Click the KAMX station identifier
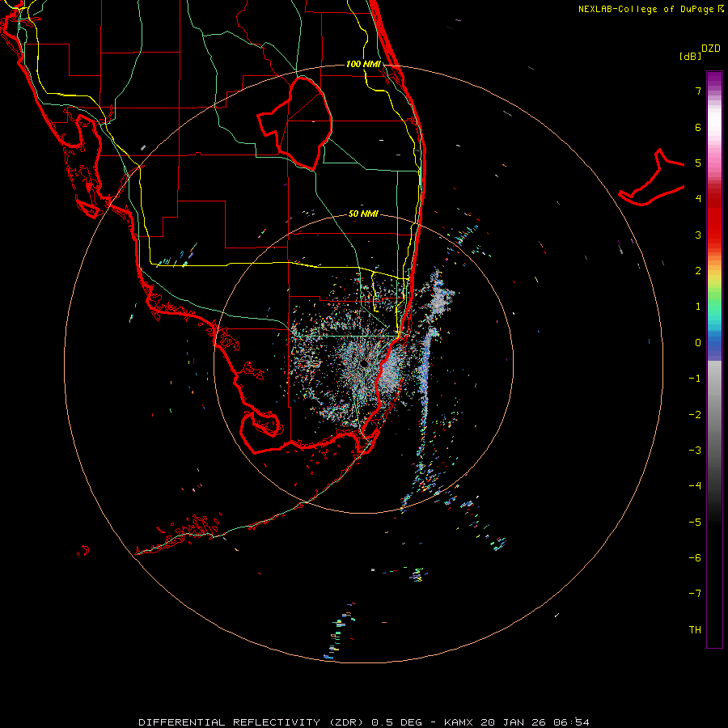Image resolution: width=728 pixels, height=728 pixels. 459,722
